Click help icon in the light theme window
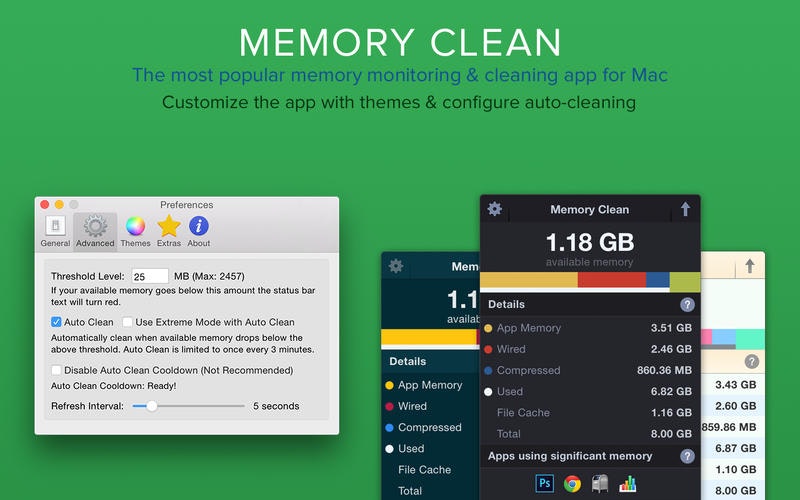The image size is (800, 500). tap(752, 362)
